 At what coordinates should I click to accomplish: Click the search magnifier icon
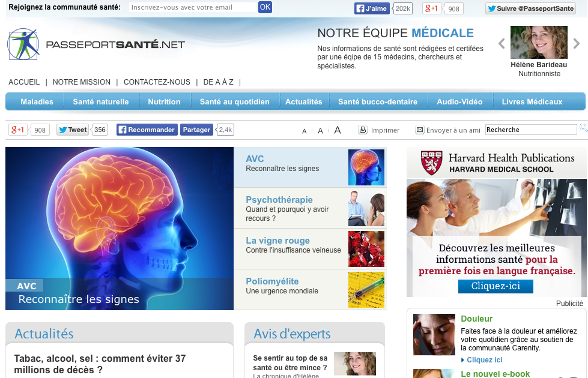583,128
